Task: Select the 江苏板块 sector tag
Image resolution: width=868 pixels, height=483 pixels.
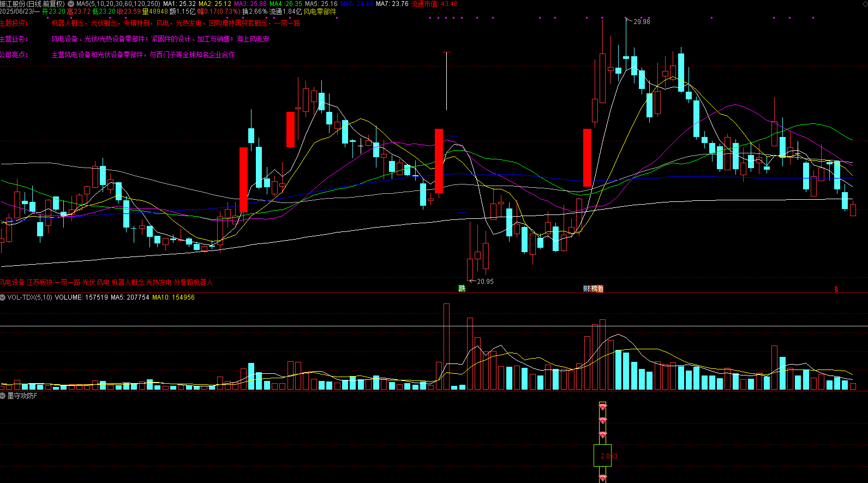Action: pos(40,282)
